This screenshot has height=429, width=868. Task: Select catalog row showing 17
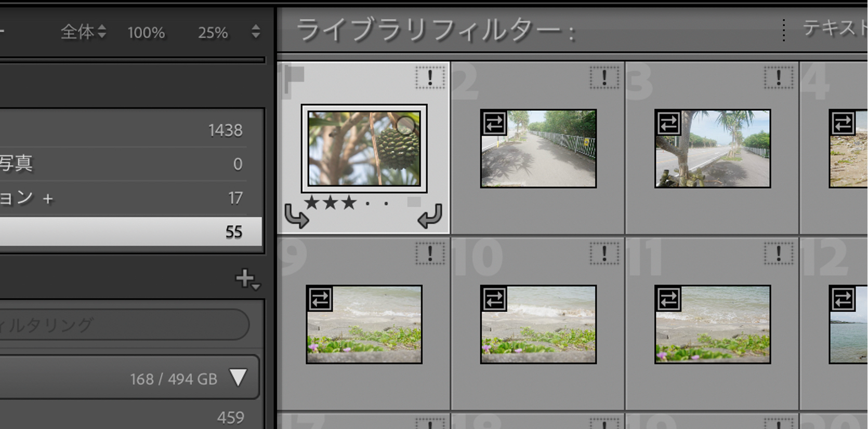pyautogui.click(x=131, y=198)
